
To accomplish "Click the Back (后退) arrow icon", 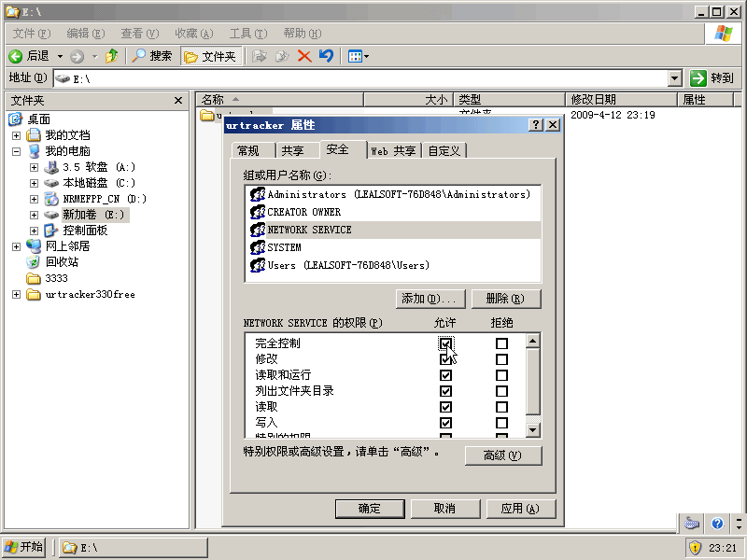I will pyautogui.click(x=16, y=56).
